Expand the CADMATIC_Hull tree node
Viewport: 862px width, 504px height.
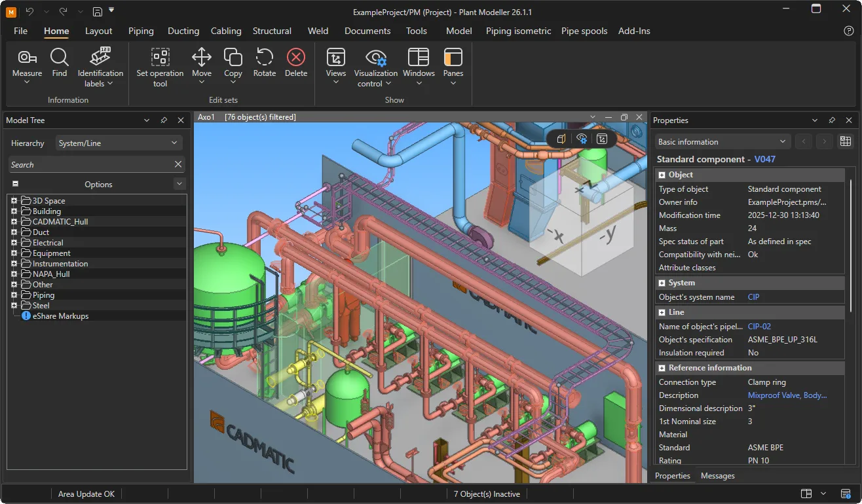coord(14,222)
